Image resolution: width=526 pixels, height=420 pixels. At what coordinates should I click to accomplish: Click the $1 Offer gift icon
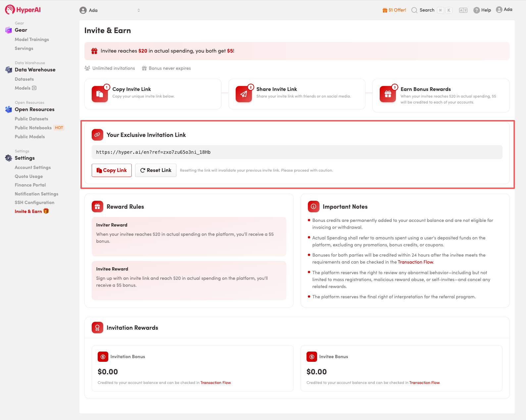tap(385, 10)
